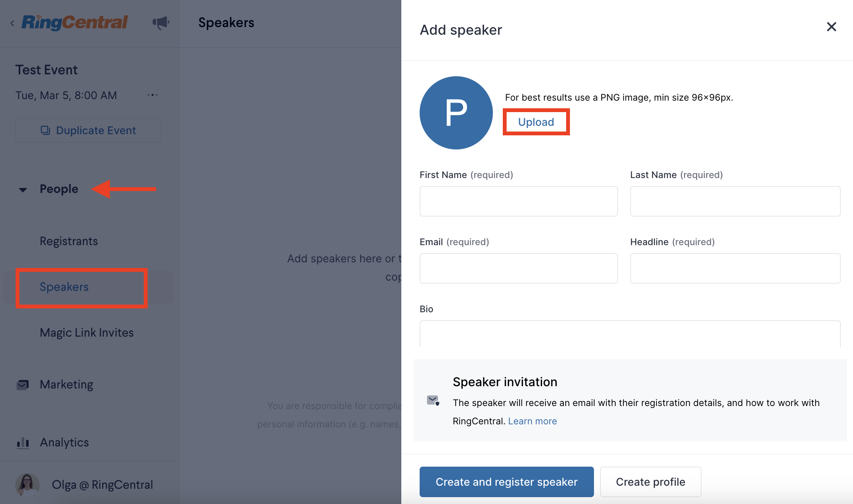Close the Add speaker panel
Screen dimensions: 853x504
tap(831, 27)
